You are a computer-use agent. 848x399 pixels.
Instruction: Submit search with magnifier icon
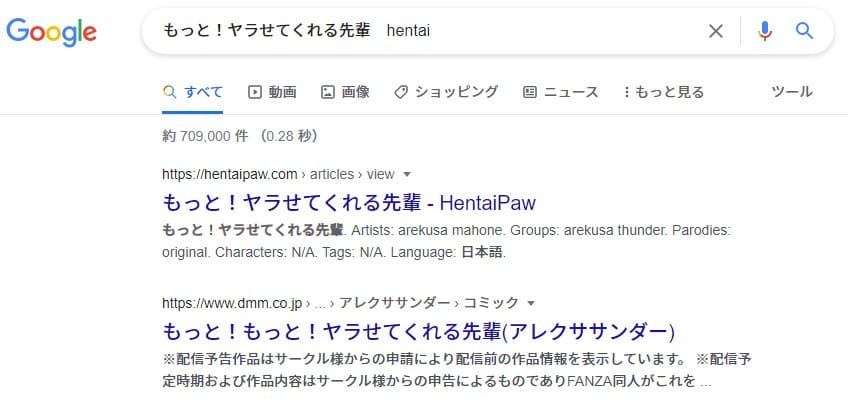(804, 31)
